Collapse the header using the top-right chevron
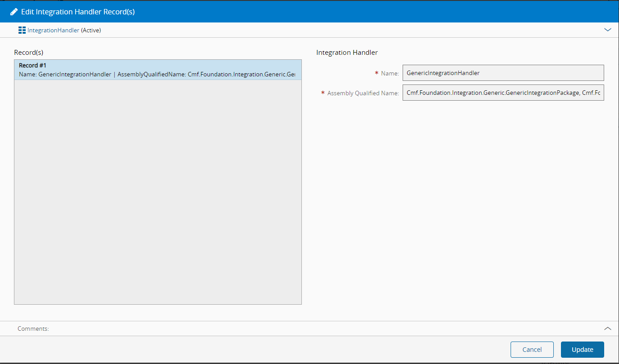 607,30
